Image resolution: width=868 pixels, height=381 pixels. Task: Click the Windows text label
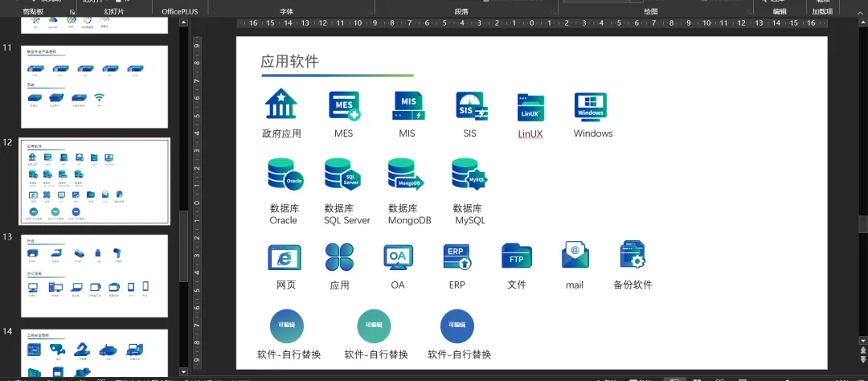(x=593, y=133)
